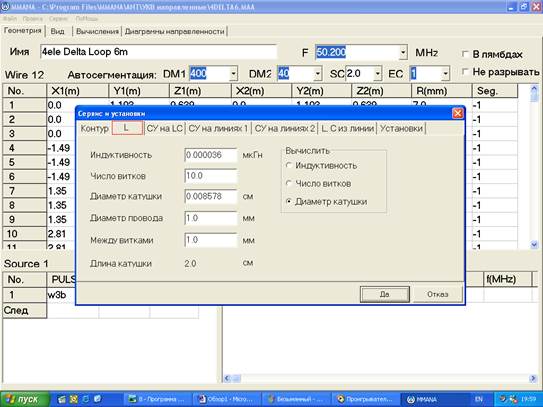
Task: Click the 1.35 cell in wire row 7
Action: pyautogui.click(x=61, y=191)
